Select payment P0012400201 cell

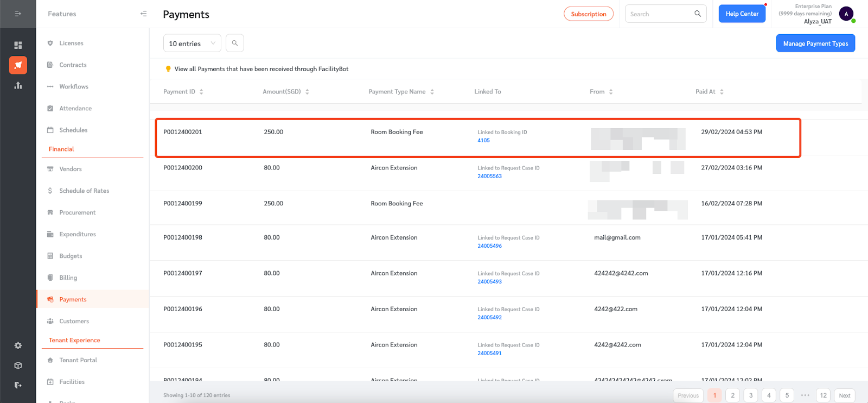click(x=183, y=132)
